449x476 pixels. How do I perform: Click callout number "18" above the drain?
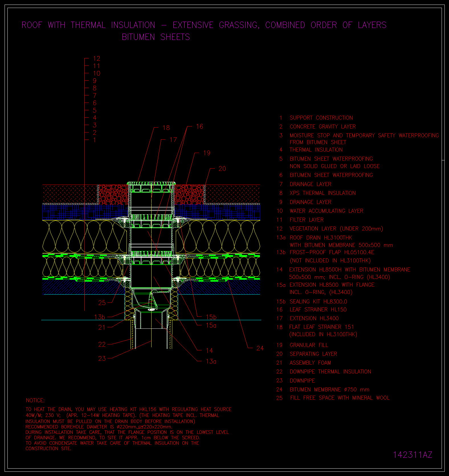click(166, 128)
